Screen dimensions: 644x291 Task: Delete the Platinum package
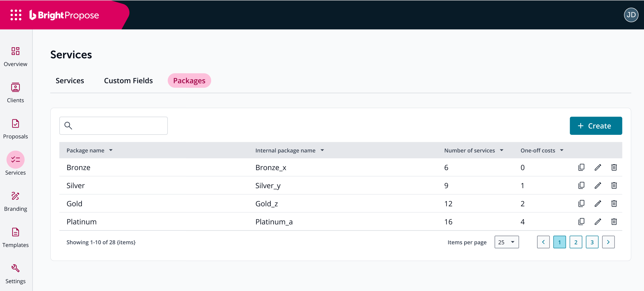(614, 222)
